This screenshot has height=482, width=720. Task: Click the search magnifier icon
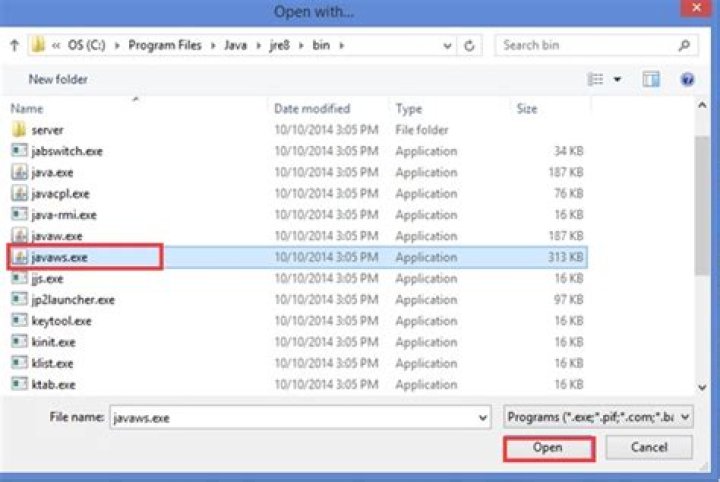685,46
